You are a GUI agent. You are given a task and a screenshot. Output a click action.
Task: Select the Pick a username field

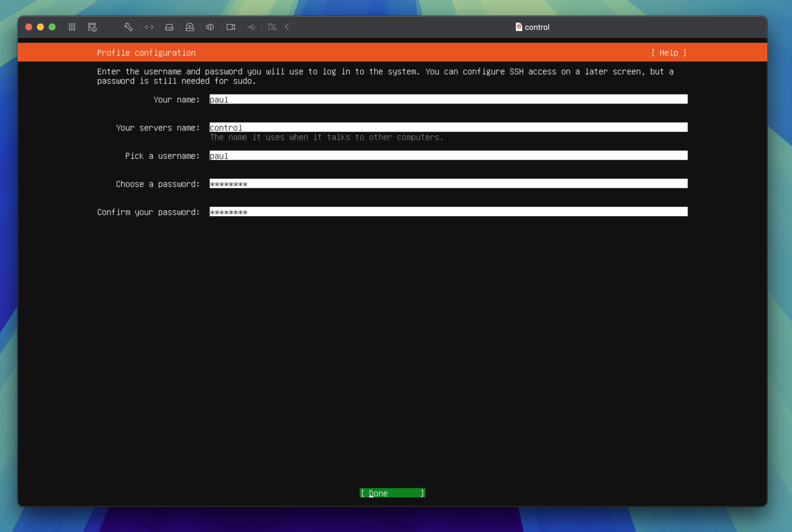tap(448, 156)
